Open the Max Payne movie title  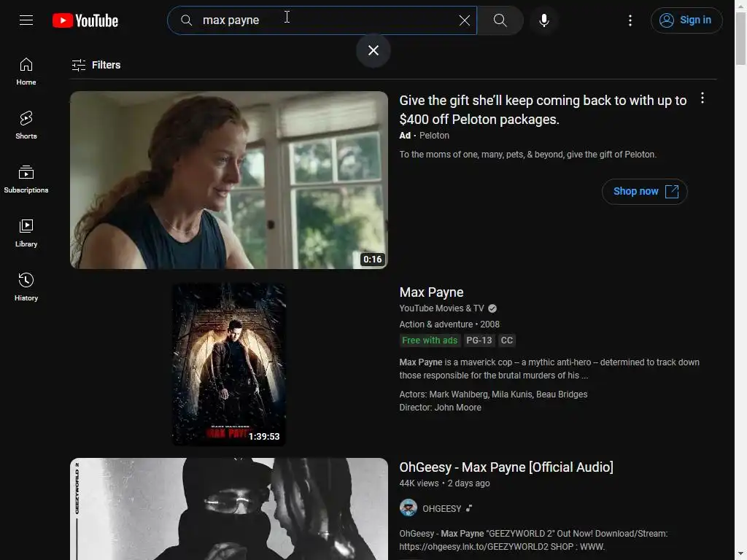(431, 292)
